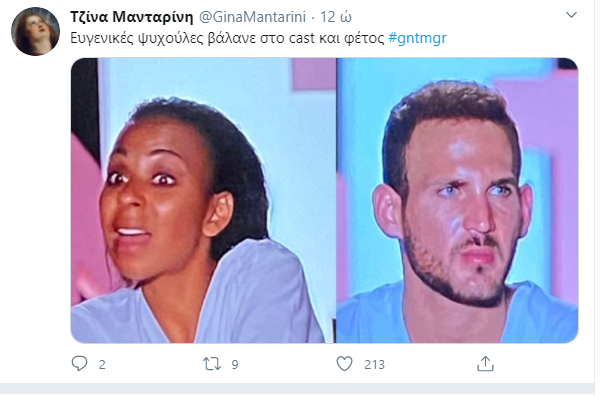Open the tweet via 12 ώ timestamp
The width and height of the screenshot is (606, 396).
coord(336,17)
